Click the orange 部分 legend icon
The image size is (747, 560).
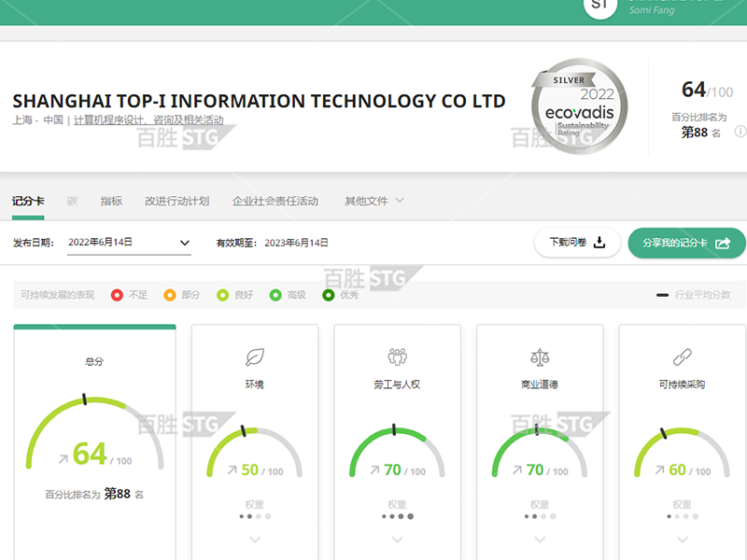(x=170, y=295)
